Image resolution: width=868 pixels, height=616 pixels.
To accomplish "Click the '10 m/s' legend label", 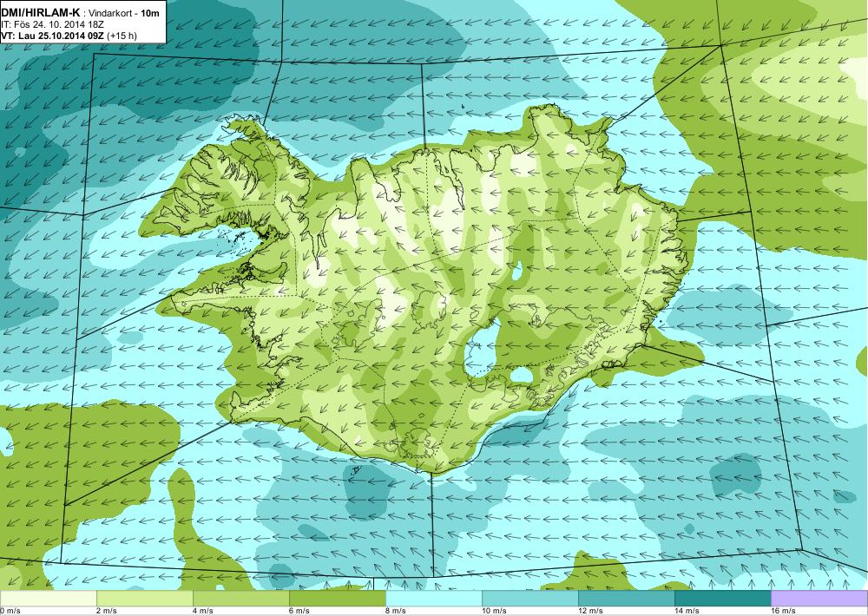I will [x=495, y=611].
